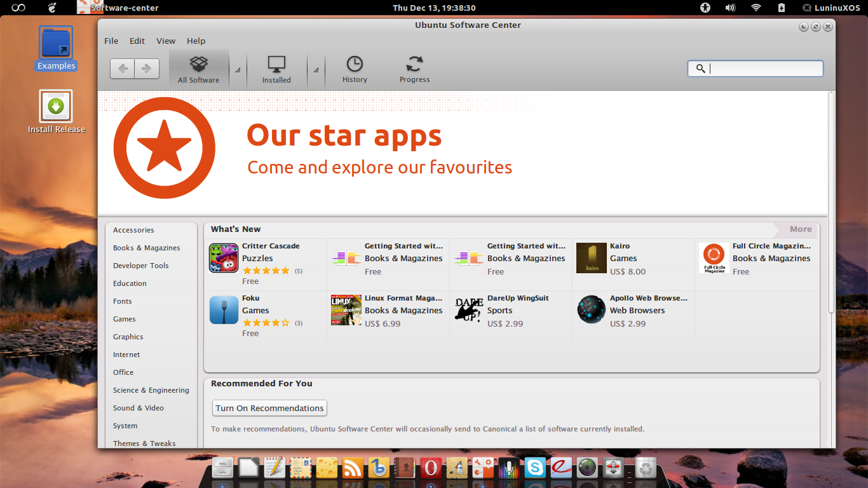The image size is (868, 488).
Task: Open the contacts address book in dock
Action: (405, 468)
